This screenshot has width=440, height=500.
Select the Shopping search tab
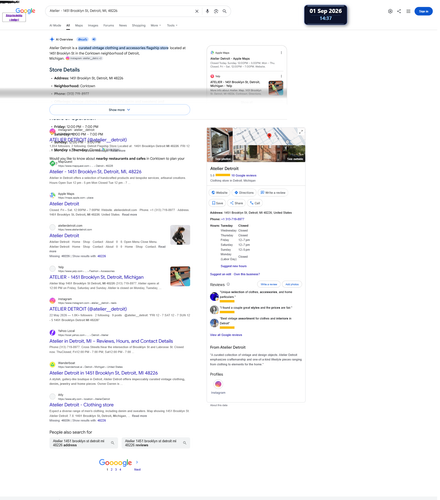click(139, 25)
